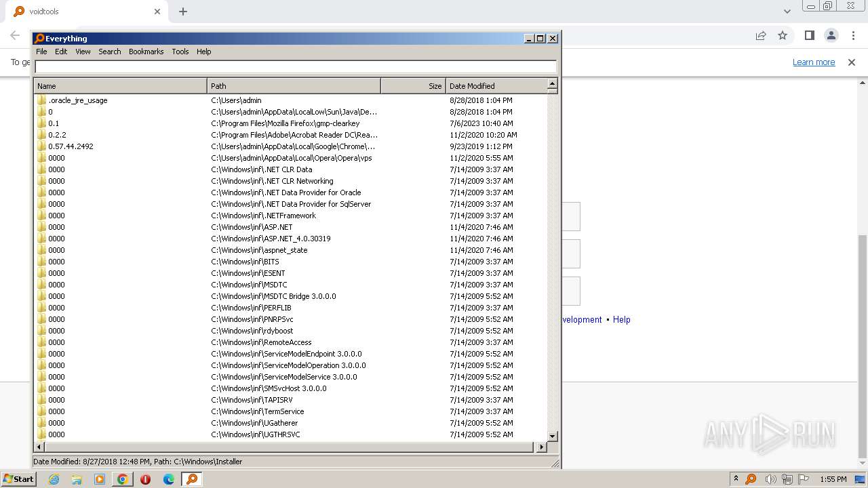Select 0000 folder icon in UGTHRSVC row

(x=41, y=434)
